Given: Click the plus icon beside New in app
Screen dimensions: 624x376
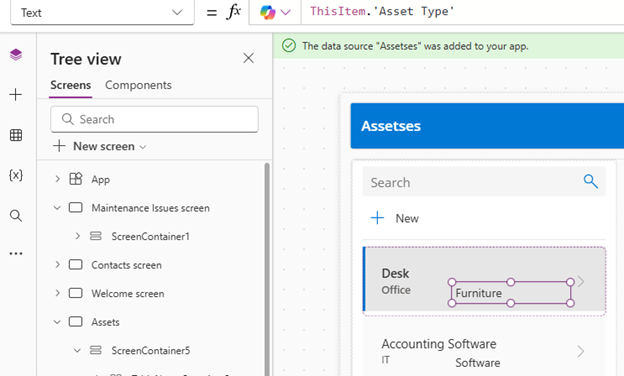Looking at the screenshot, I should pyautogui.click(x=377, y=218).
